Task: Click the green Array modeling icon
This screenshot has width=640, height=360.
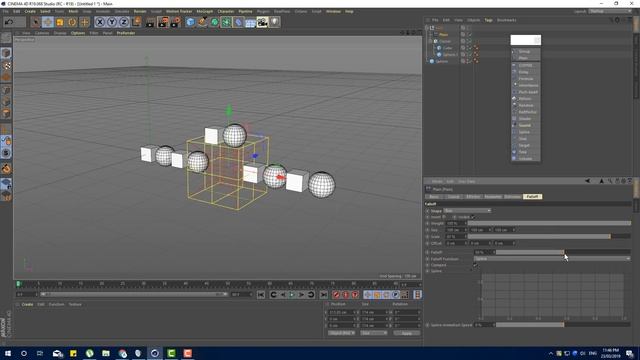Action: (x=227, y=22)
